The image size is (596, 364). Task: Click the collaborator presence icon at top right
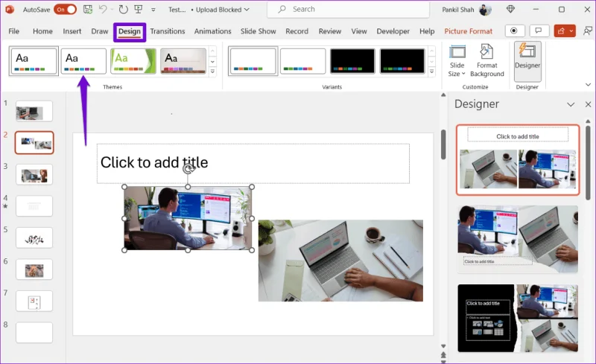(x=587, y=31)
